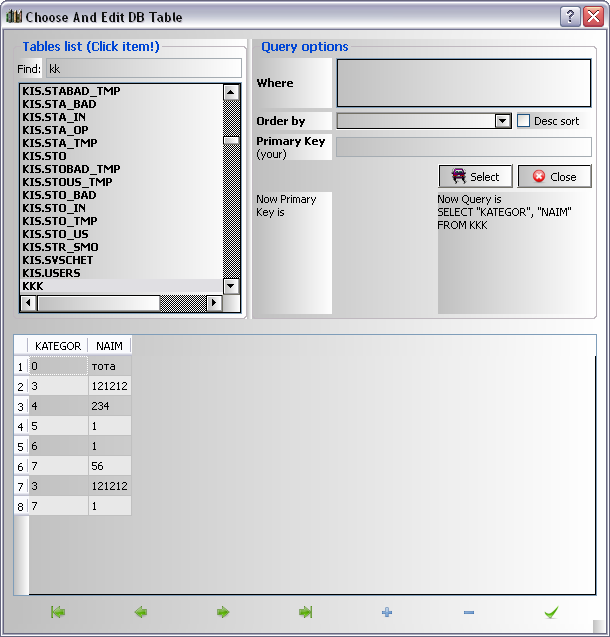
Task: Click the NAIM column header
Action: [109, 346]
